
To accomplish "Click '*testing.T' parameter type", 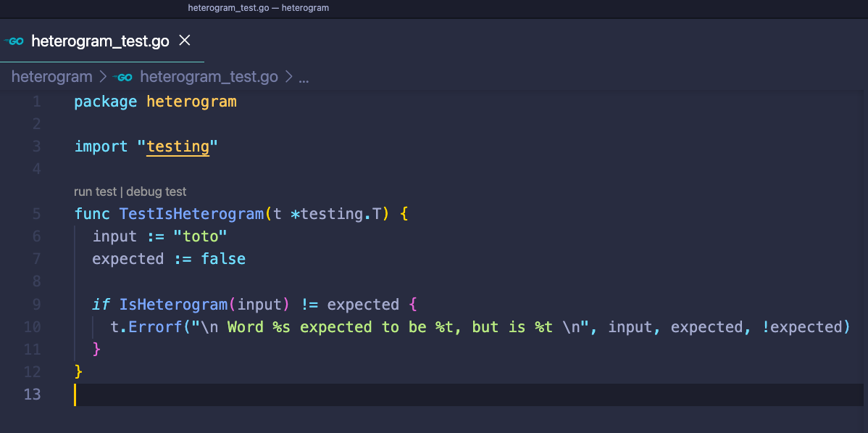I will coord(336,214).
